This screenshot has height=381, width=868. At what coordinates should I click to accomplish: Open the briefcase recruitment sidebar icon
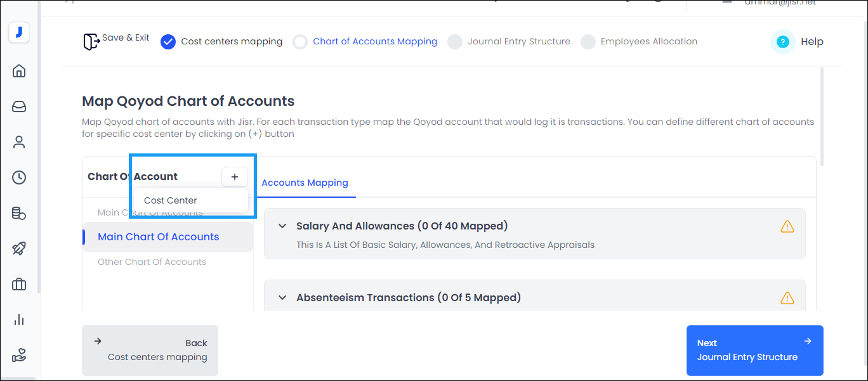click(x=19, y=284)
